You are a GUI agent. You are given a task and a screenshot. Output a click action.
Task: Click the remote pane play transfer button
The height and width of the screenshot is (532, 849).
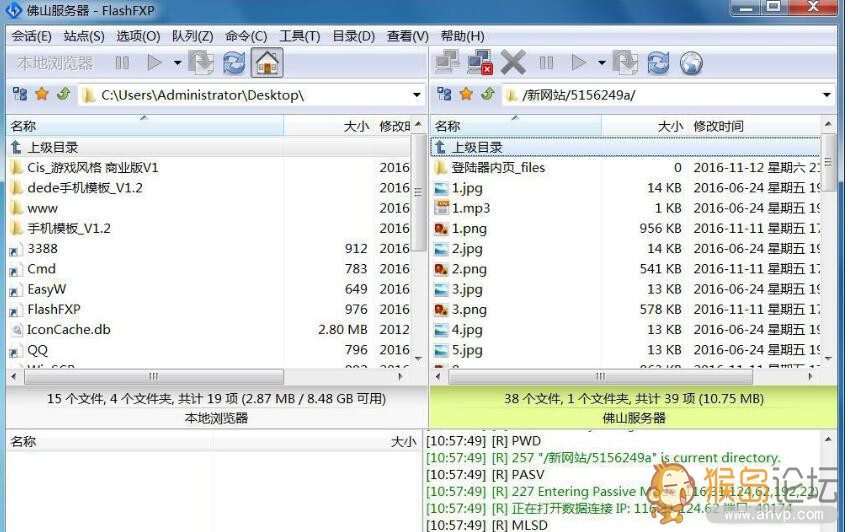click(x=579, y=63)
